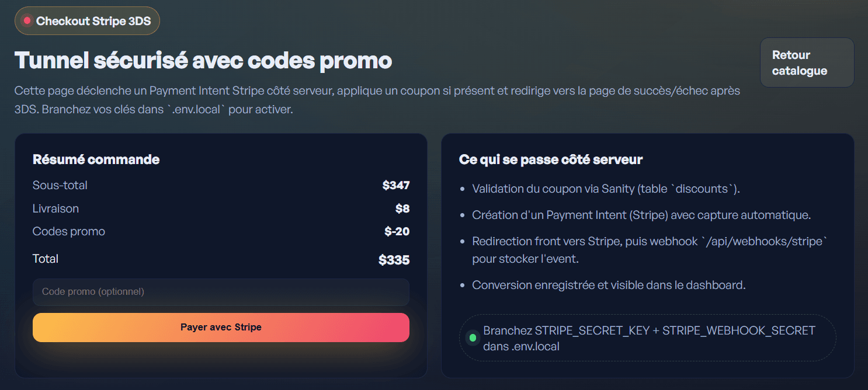This screenshot has width=868, height=390.
Task: Click the $-20 discount amount
Action: pos(397,231)
